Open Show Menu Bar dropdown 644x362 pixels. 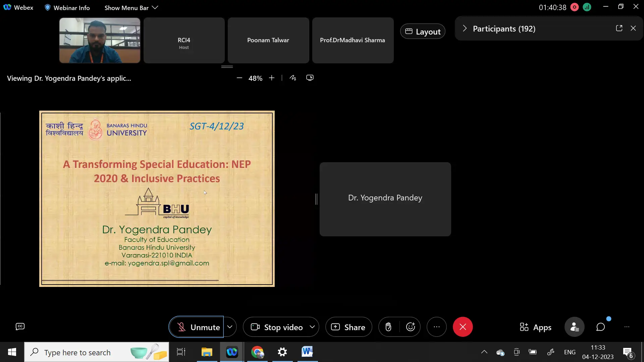pos(131,8)
